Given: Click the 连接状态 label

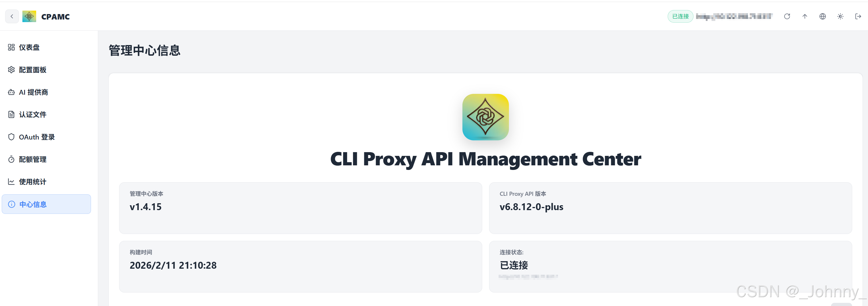Looking at the screenshot, I should 511,252.
